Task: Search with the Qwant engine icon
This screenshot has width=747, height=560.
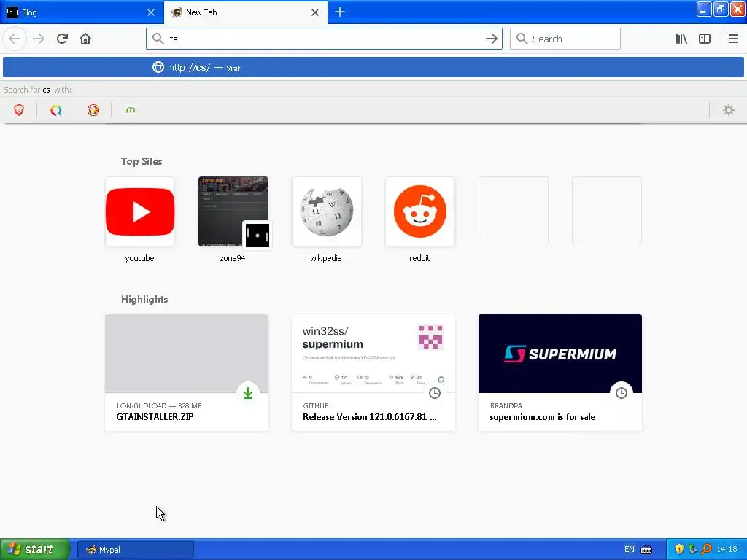Action: click(x=56, y=110)
